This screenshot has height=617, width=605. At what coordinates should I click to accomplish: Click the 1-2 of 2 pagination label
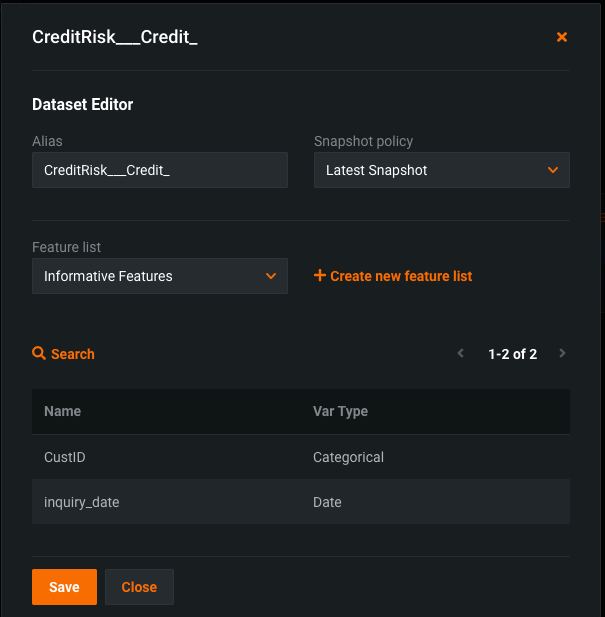click(512, 354)
